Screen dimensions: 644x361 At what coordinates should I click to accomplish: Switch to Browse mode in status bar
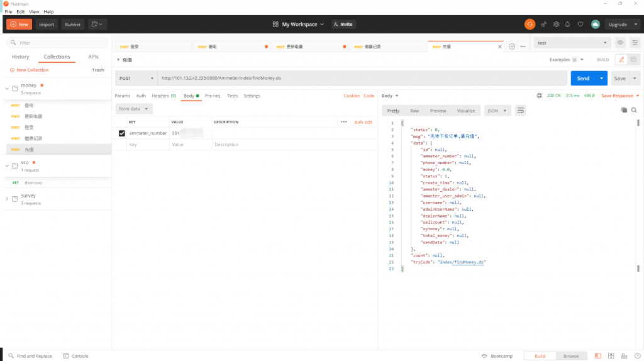[571, 356]
